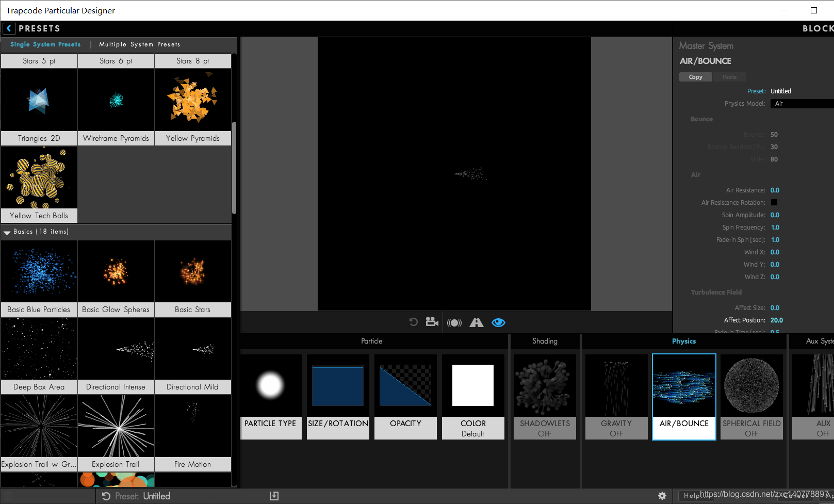Open the Particle section tab
Screen dimensions: 834x504
(372, 341)
